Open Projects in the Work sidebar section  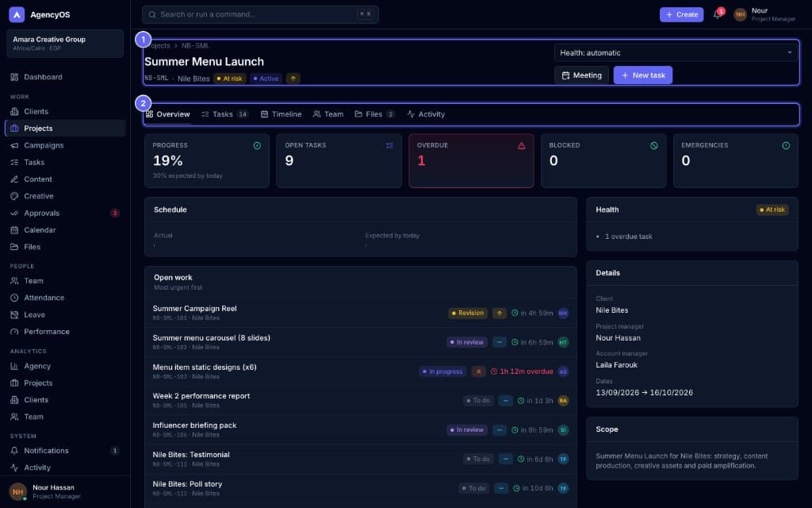click(65, 129)
